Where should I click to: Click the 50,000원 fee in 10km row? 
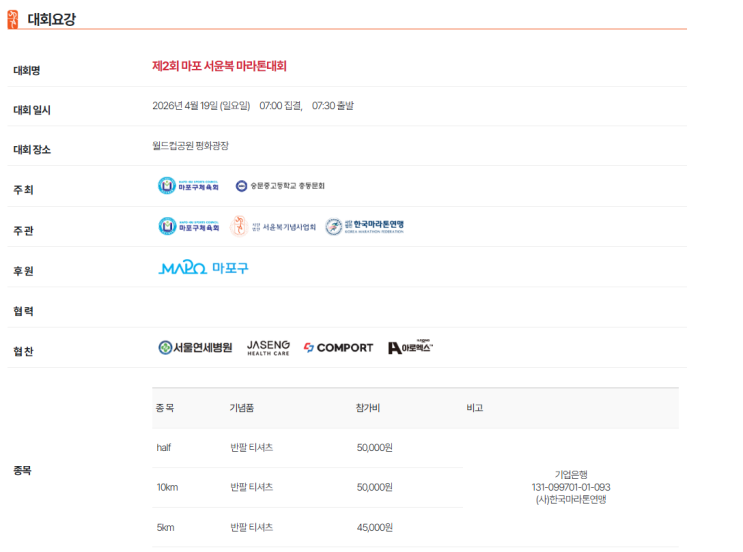pos(375,488)
